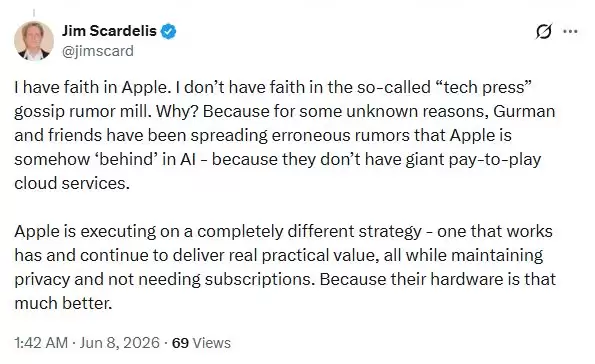
Task: Click the 1:42 AM time stamp
Action: [41, 342]
